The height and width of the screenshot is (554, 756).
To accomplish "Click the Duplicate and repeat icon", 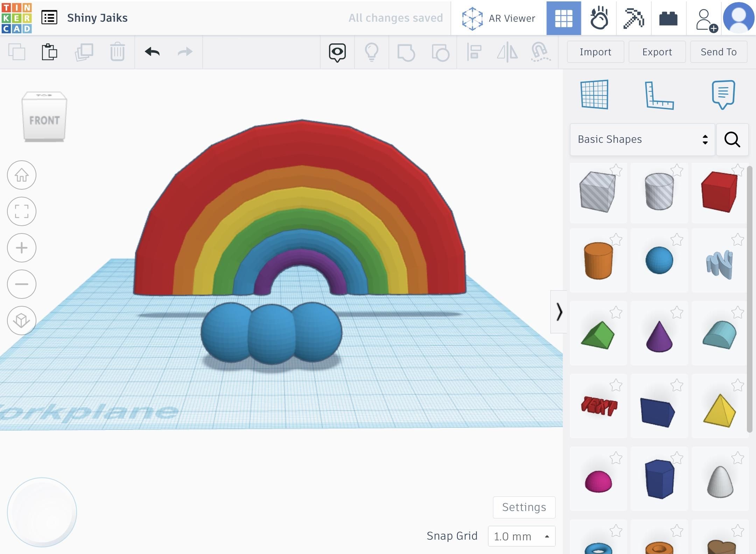I will (x=84, y=52).
